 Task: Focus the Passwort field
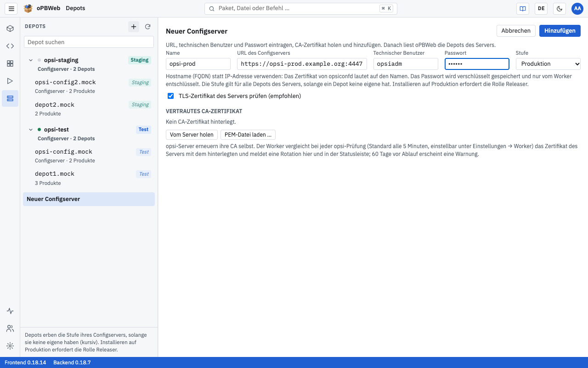click(x=477, y=64)
